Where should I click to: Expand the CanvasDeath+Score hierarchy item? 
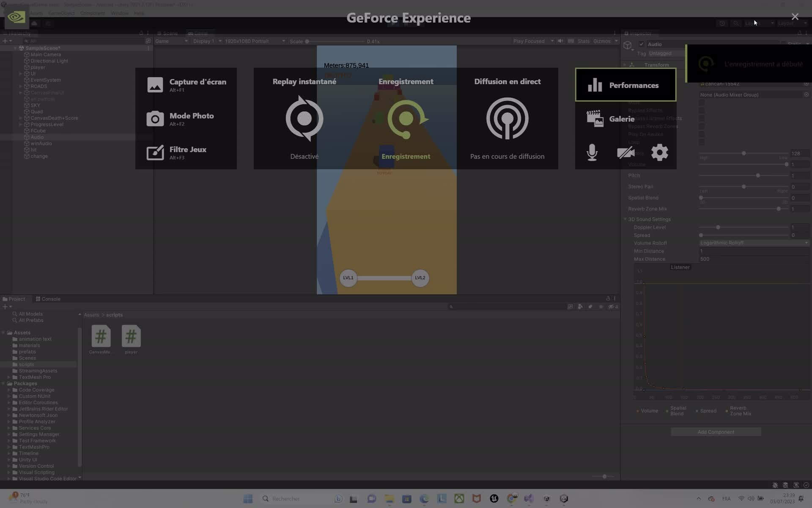[21, 118]
